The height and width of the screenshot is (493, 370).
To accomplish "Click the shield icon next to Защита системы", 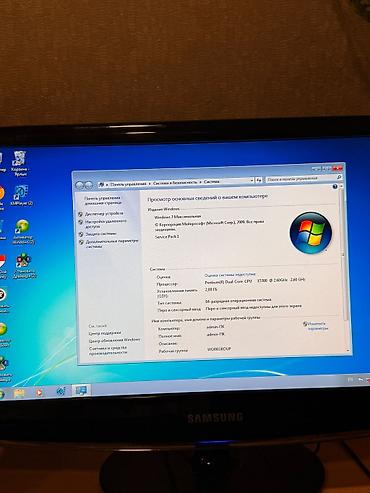I will [81, 235].
